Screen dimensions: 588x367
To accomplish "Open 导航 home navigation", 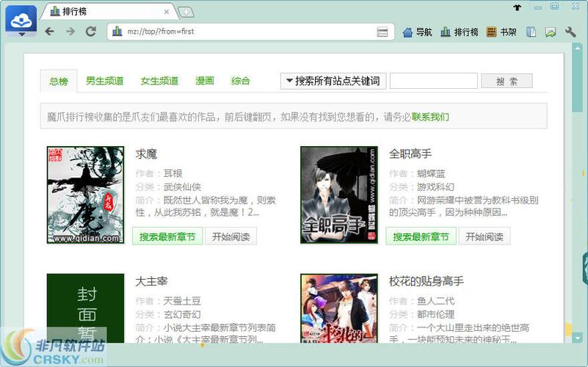I will [417, 32].
